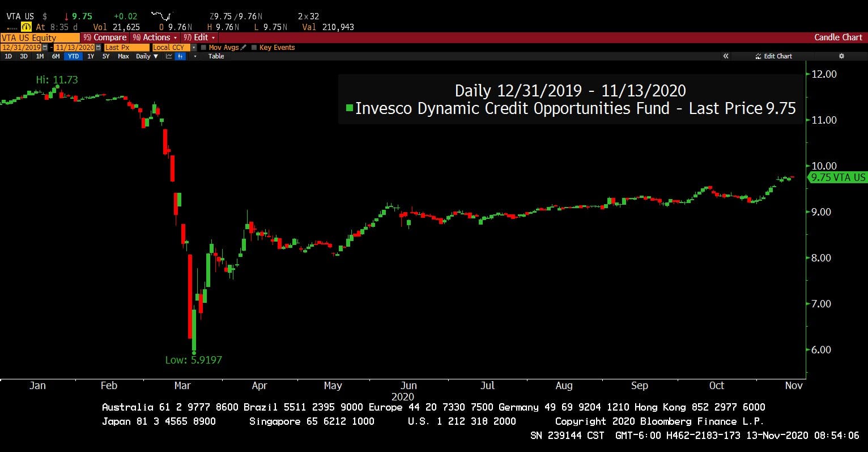Expand the Local CCY currency dropdown arrow

pos(194,48)
